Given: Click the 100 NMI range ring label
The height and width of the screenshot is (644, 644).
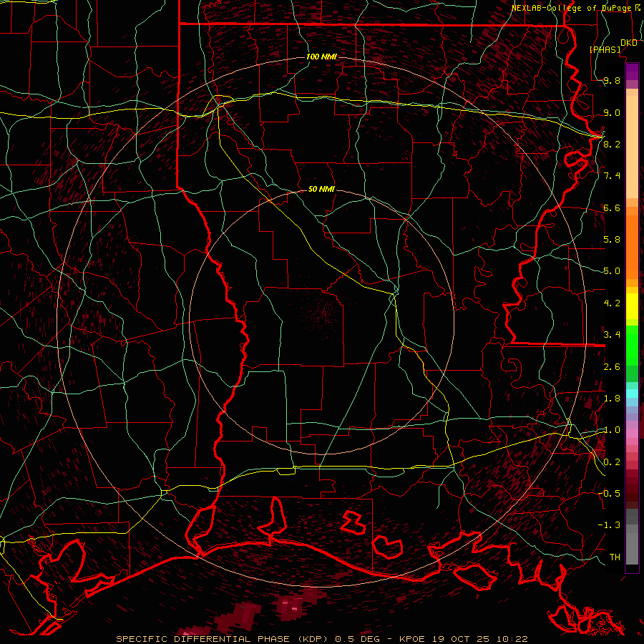Looking at the screenshot, I should (321, 57).
